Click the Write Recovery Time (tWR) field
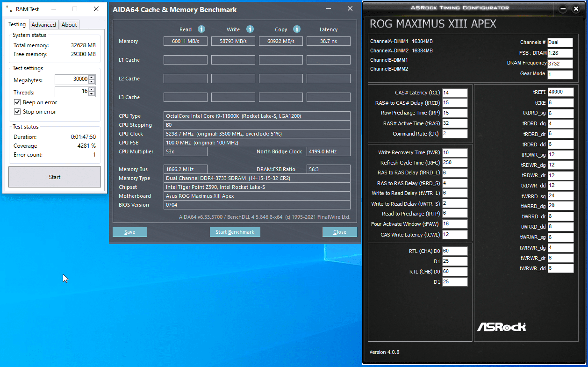This screenshot has height=367, width=588. [x=455, y=152]
